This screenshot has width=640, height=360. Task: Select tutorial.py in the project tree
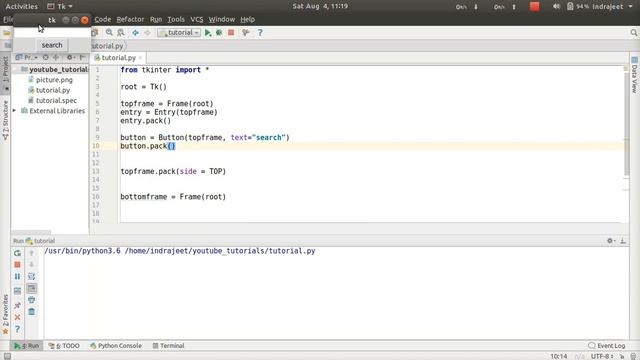point(53,90)
